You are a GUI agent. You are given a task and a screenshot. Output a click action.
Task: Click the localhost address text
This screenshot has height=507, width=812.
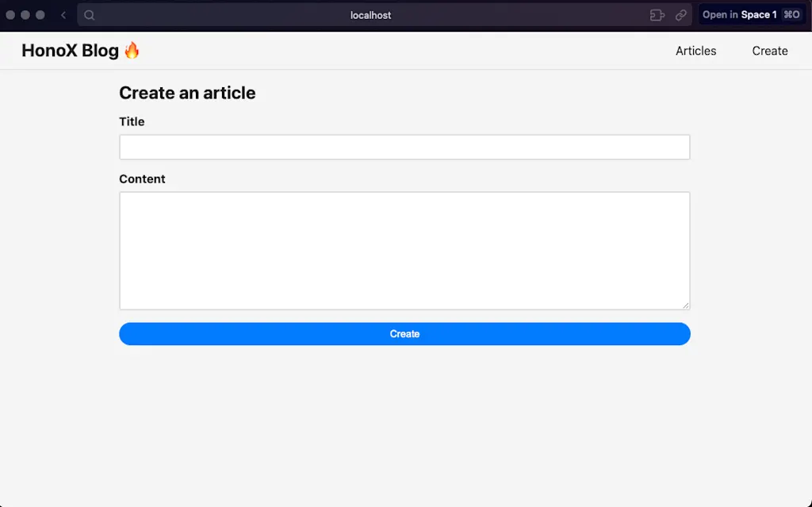coord(371,15)
